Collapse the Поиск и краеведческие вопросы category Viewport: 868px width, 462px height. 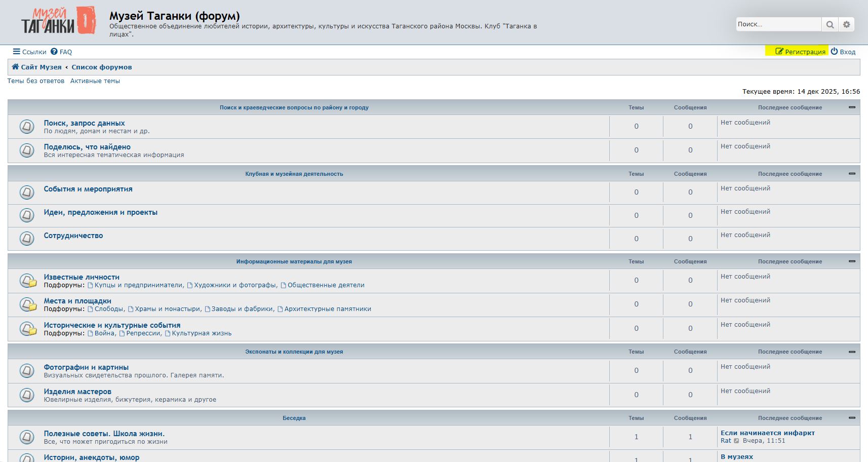click(852, 107)
